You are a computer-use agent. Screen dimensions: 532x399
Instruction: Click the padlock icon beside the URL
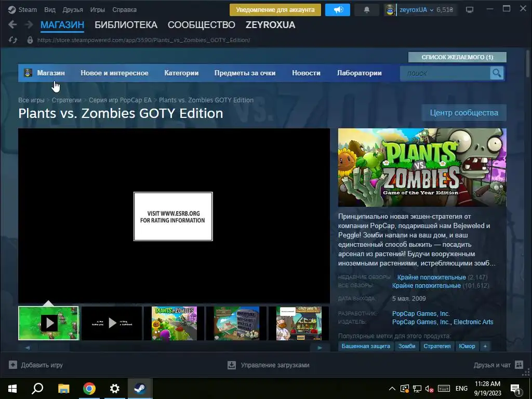pyautogui.click(x=30, y=40)
